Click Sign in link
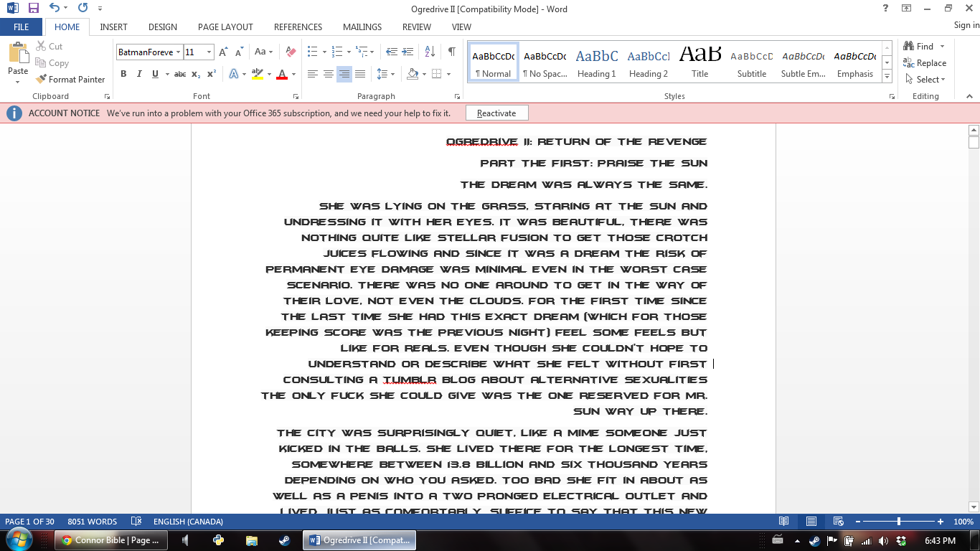 [966, 26]
